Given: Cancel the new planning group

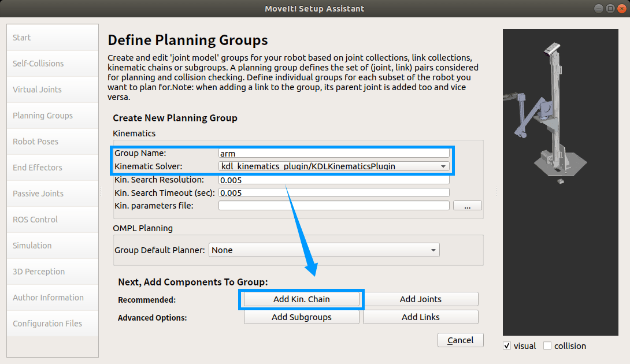Looking at the screenshot, I should point(461,340).
